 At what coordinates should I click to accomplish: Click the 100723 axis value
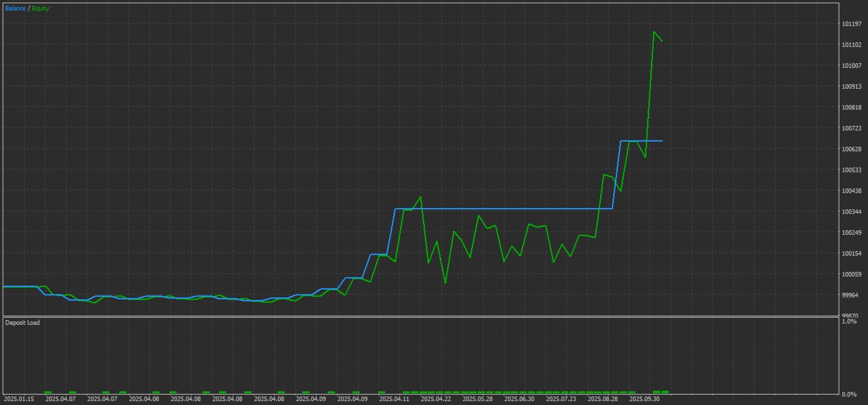point(852,128)
